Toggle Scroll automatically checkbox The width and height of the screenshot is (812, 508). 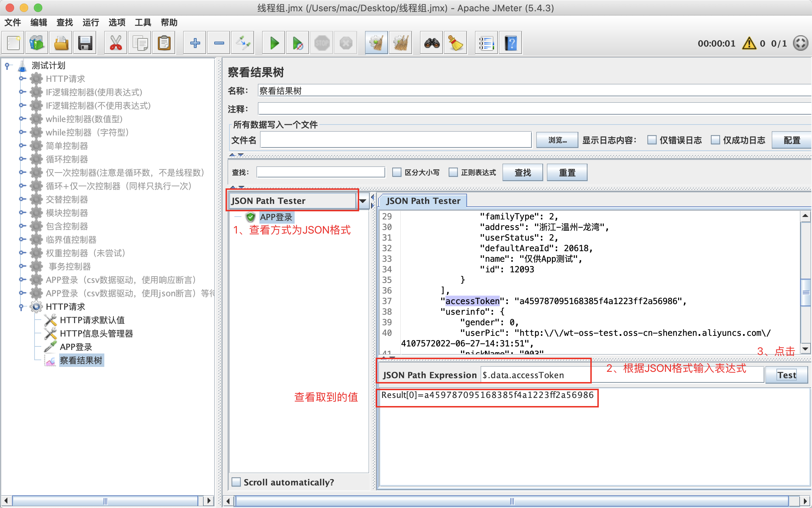coord(236,482)
